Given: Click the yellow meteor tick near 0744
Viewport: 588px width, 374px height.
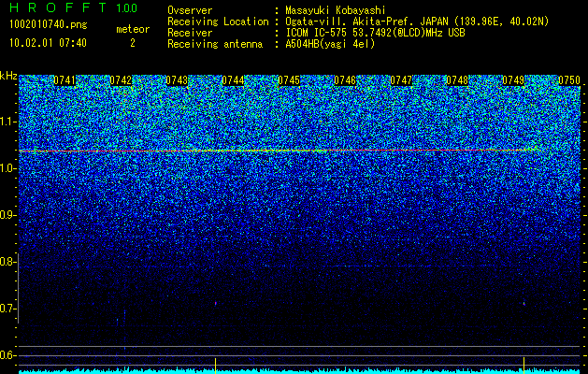Looking at the screenshot, I should (x=216, y=366).
